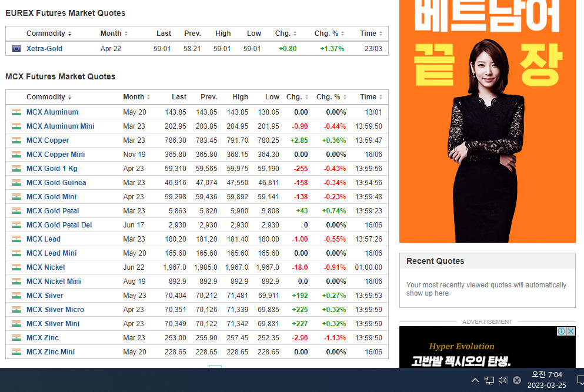Image resolution: width=584 pixels, height=392 pixels.
Task: Sort the EUREX table by Chg.
Action: (286, 33)
